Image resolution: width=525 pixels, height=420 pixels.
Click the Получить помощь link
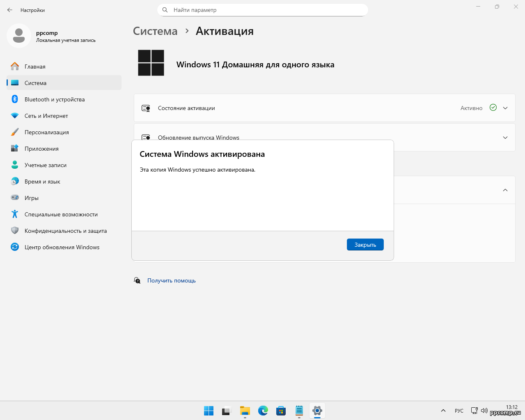coord(171,281)
